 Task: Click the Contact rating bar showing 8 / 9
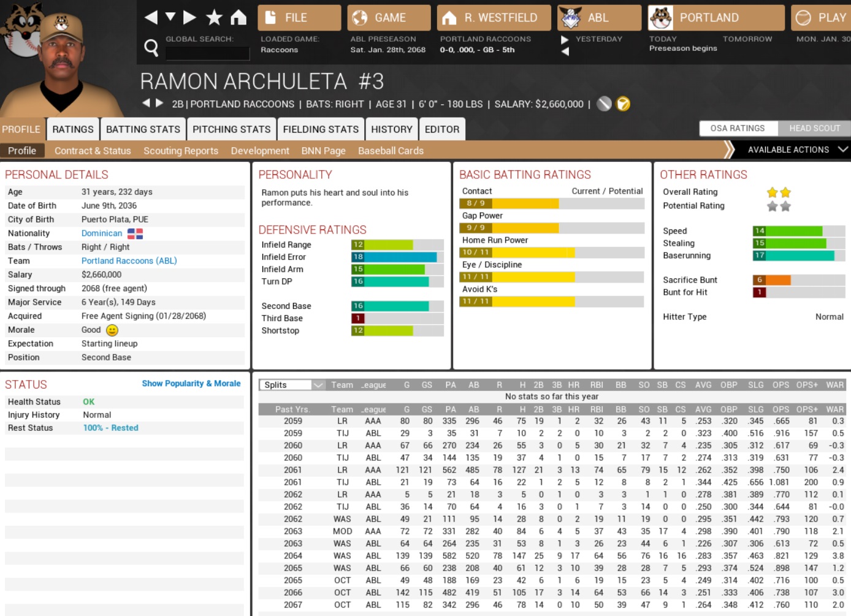click(552, 203)
